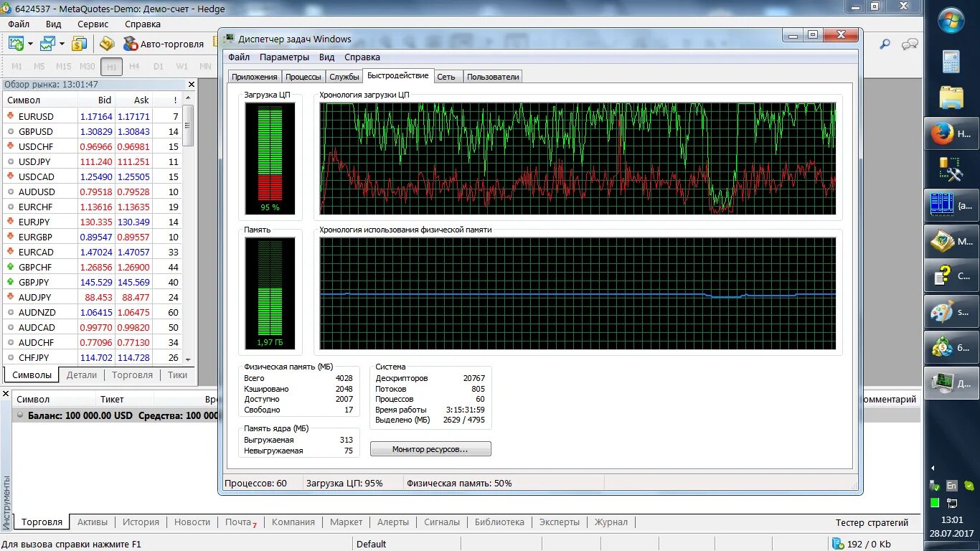Select the GBPUSD symbol row
Viewport: 980px width, 551px height.
[x=93, y=131]
